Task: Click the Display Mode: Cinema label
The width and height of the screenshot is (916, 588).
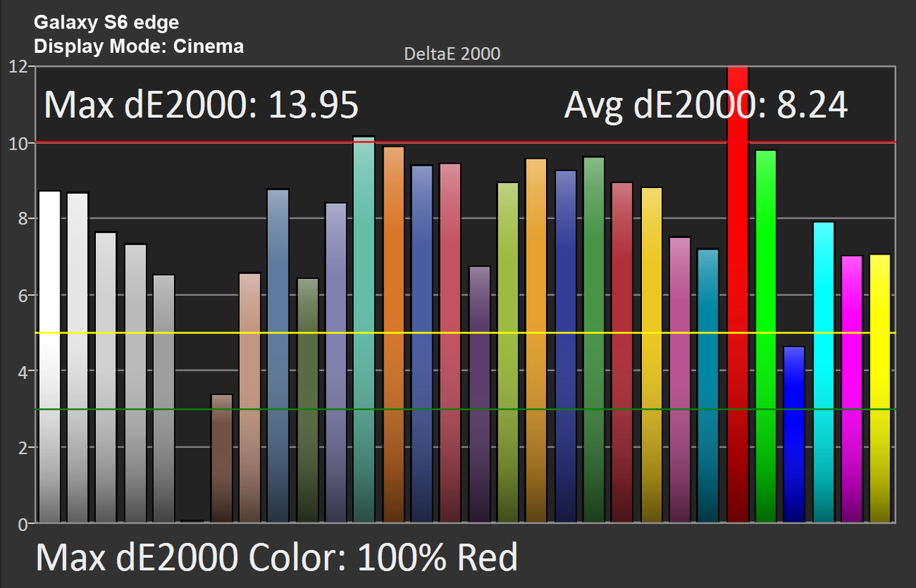Action: pos(139,46)
